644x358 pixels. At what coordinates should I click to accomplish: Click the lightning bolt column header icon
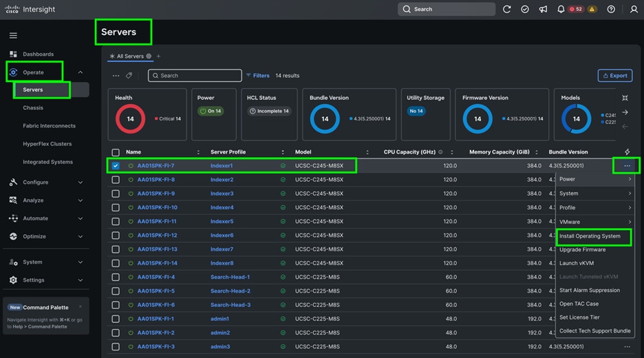(627, 152)
